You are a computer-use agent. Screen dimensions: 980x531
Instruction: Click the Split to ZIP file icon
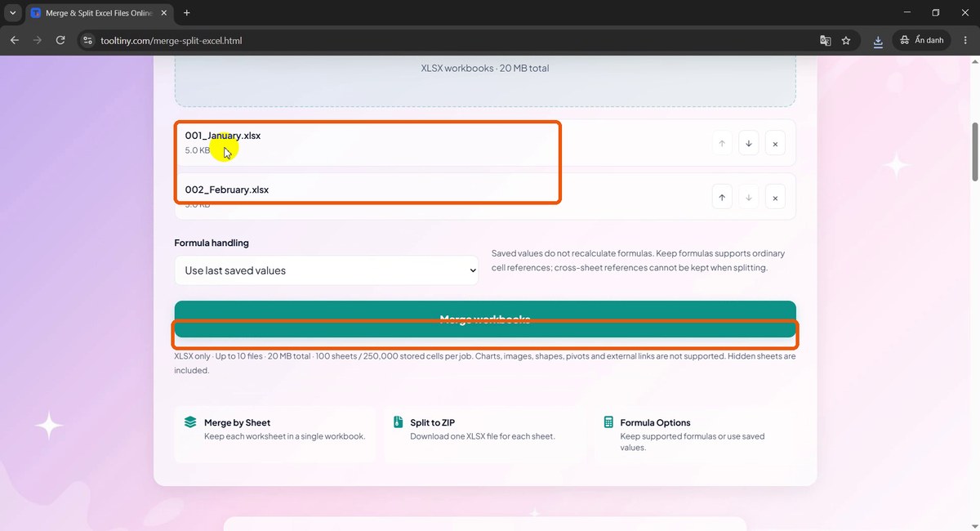point(398,422)
